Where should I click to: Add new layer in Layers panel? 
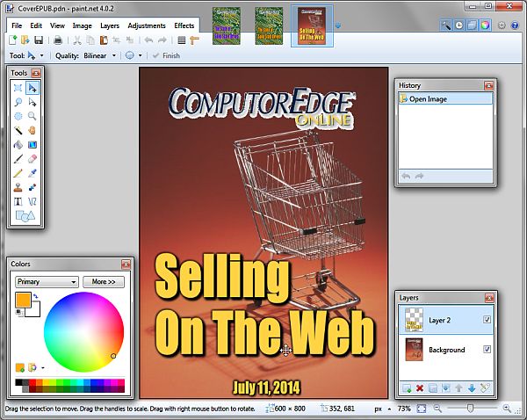tap(407, 388)
